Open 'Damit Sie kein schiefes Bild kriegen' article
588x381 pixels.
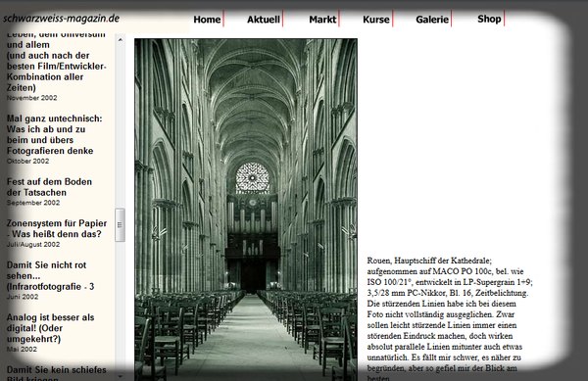56,373
